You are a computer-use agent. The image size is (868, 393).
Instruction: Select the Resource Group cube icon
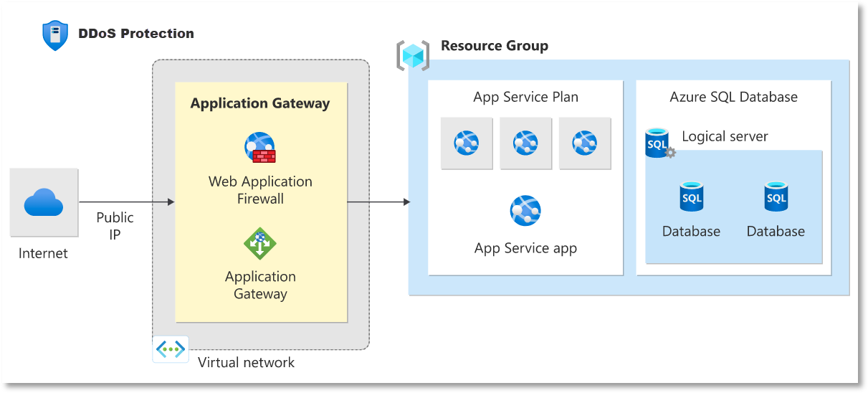(413, 56)
